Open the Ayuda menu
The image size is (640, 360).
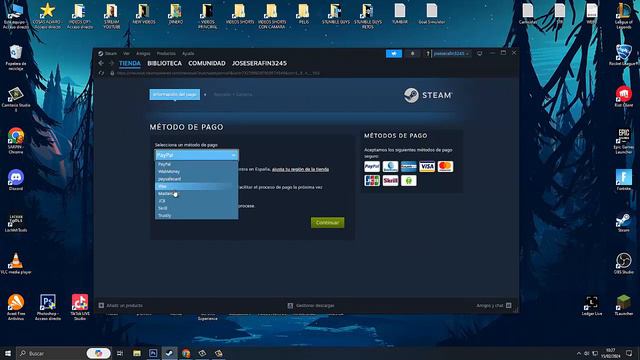pos(188,53)
